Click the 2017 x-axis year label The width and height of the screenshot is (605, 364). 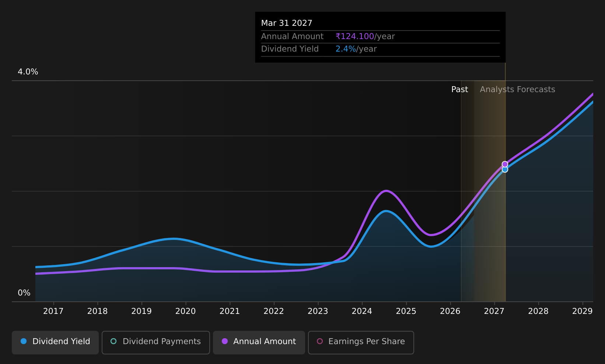(x=53, y=311)
